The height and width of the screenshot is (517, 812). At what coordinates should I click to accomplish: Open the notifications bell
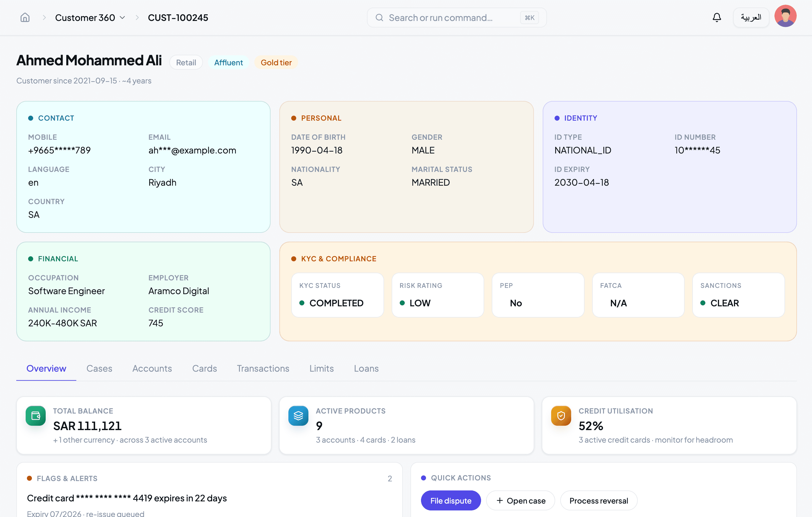[x=717, y=18]
